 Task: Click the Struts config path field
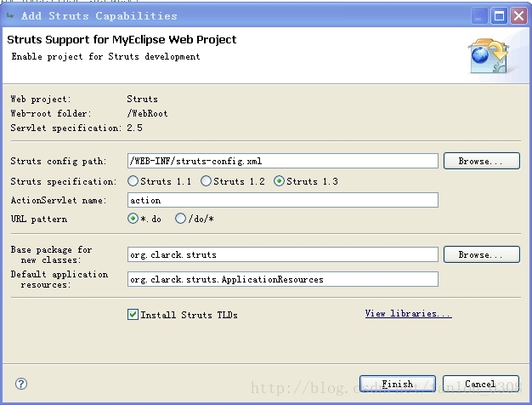pos(283,161)
